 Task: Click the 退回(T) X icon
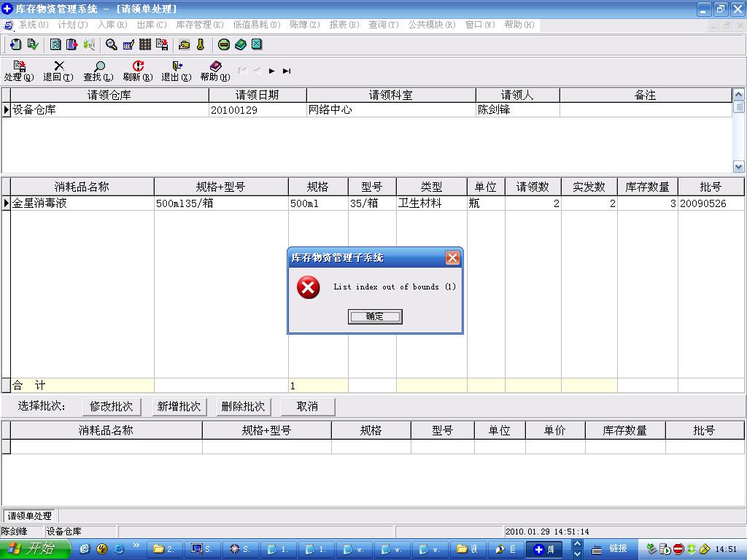click(x=58, y=71)
